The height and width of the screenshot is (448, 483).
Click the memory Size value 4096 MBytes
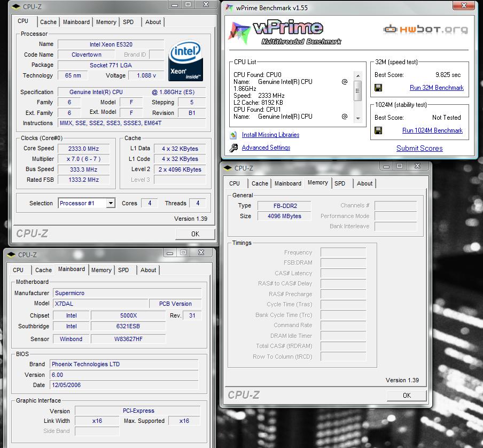point(284,216)
